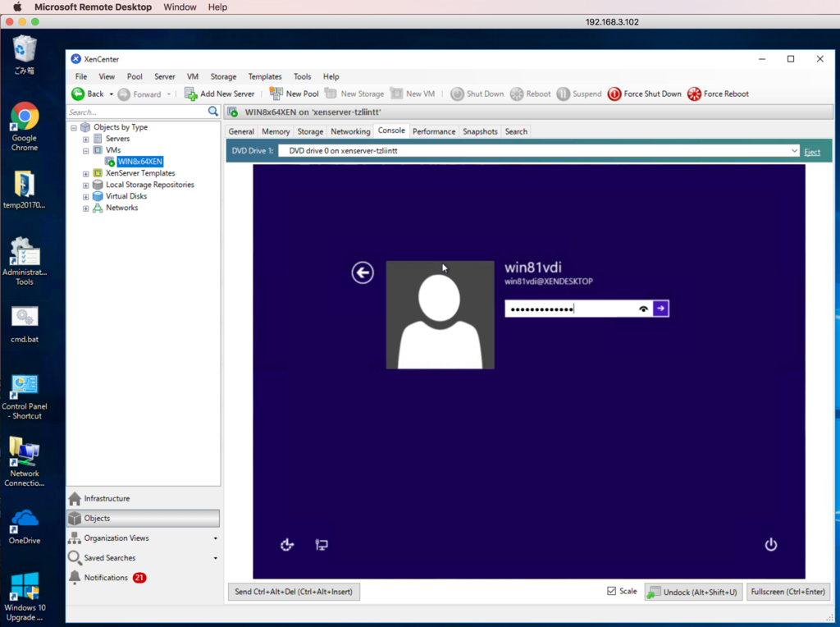Click the Forward toolbar arrow icon
Viewport: 840px width, 627px height.
pyautogui.click(x=124, y=94)
